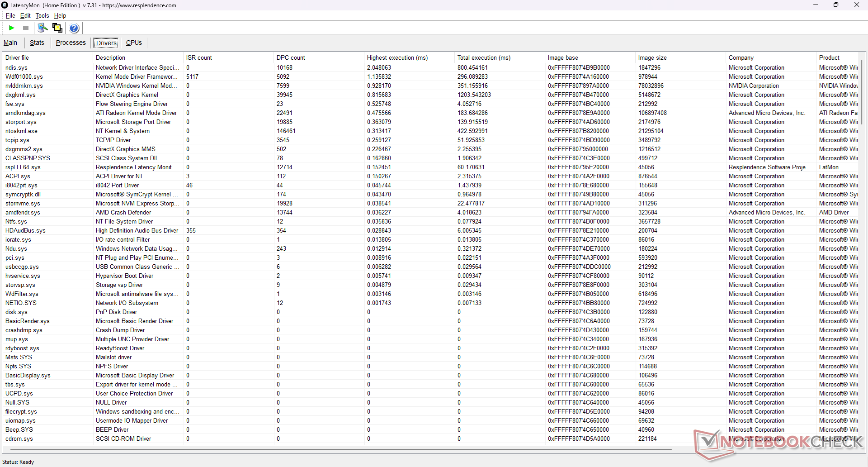Start the latency monitor with green play icon

coord(11,28)
